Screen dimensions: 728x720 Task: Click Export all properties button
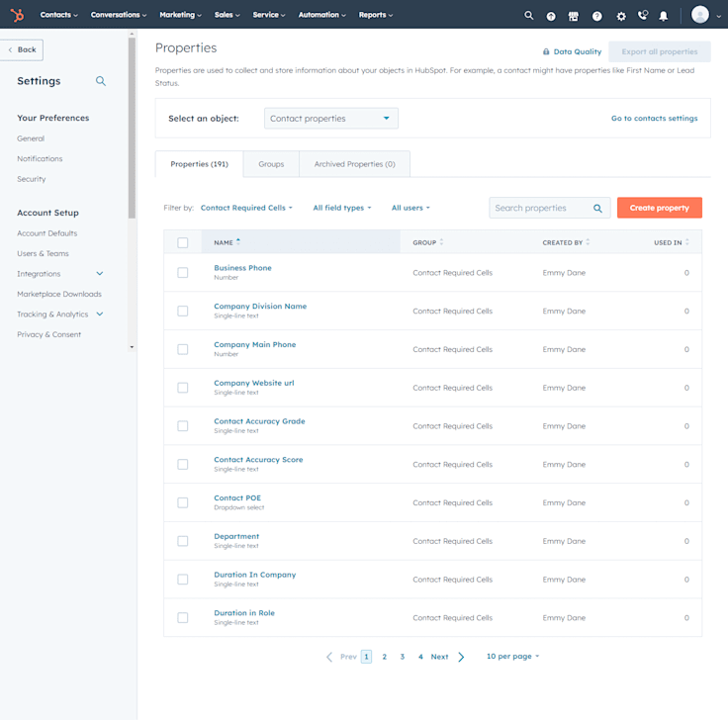(660, 51)
